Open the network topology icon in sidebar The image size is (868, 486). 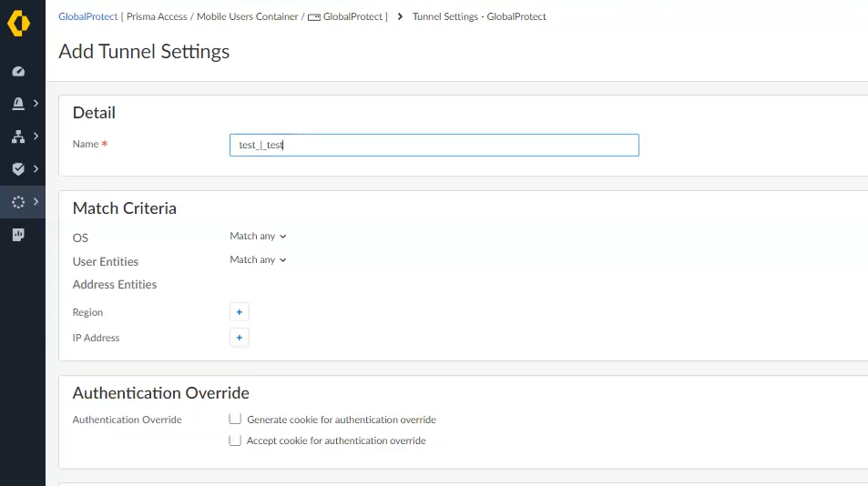[x=18, y=137]
